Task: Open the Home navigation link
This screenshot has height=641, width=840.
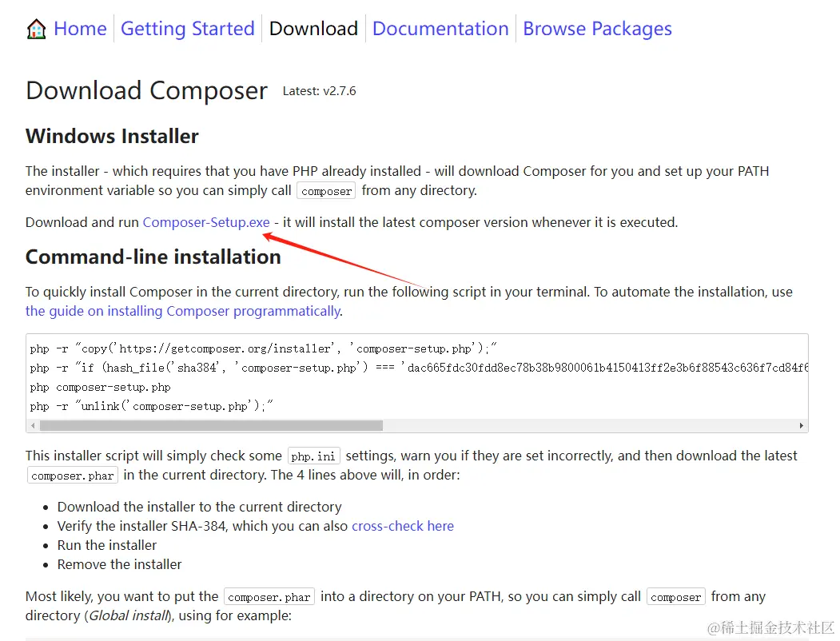Action: pos(81,29)
